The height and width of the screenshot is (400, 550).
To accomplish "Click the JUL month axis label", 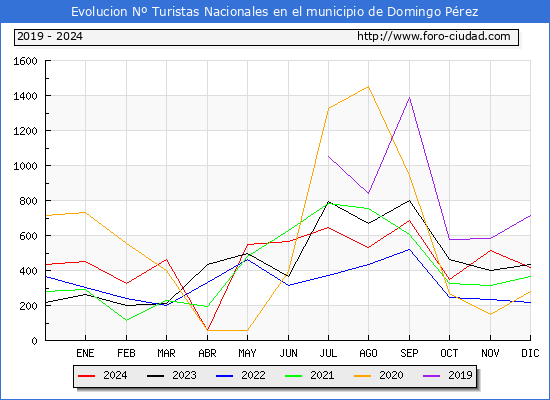I will click(328, 353).
